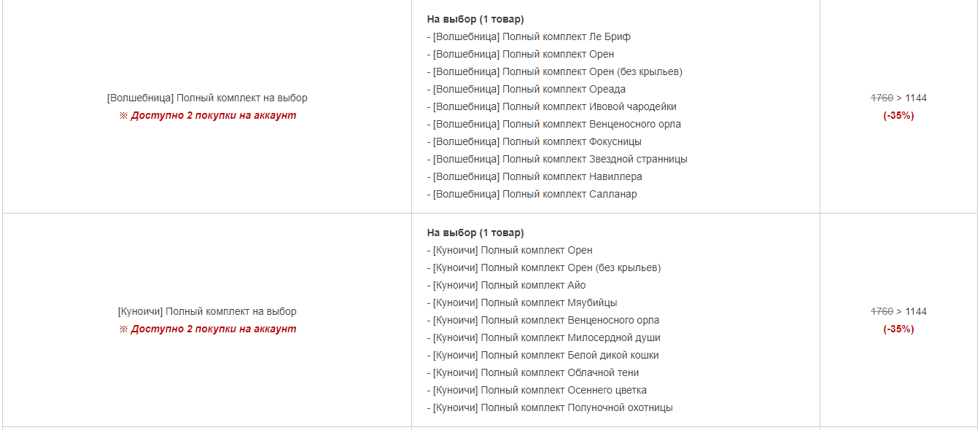Click Волшебница Звездной странницы set entry
Screen dimensions: 980x430
click(557, 159)
